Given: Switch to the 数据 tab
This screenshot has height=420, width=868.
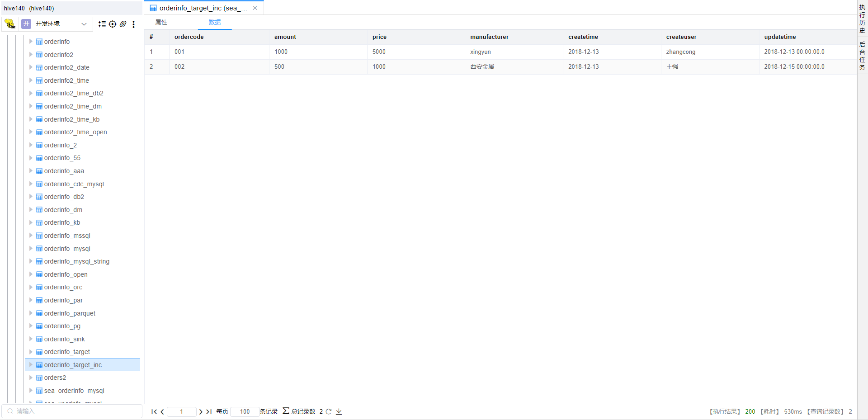Looking at the screenshot, I should pos(215,22).
